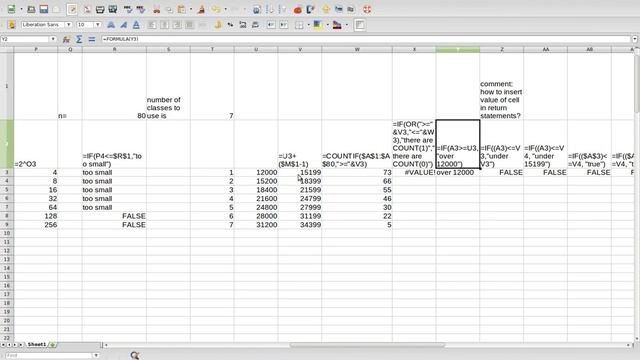The image size is (640, 360).
Task: Sort column descending
Action: (282, 9)
